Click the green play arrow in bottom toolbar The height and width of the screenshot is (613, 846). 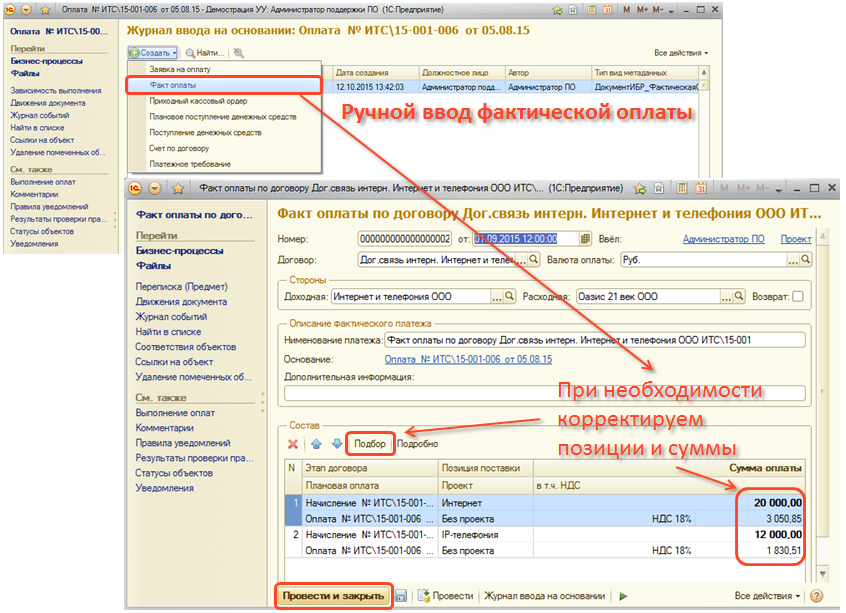[x=623, y=596]
